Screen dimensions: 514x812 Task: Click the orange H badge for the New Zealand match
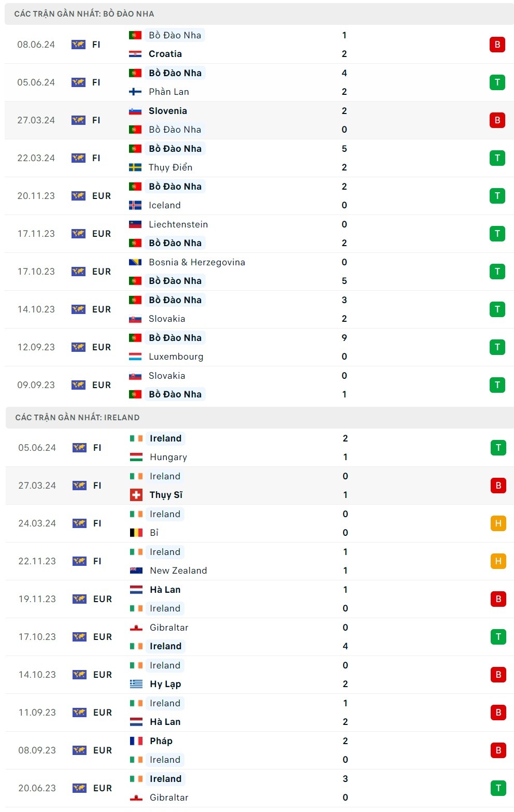click(x=498, y=561)
